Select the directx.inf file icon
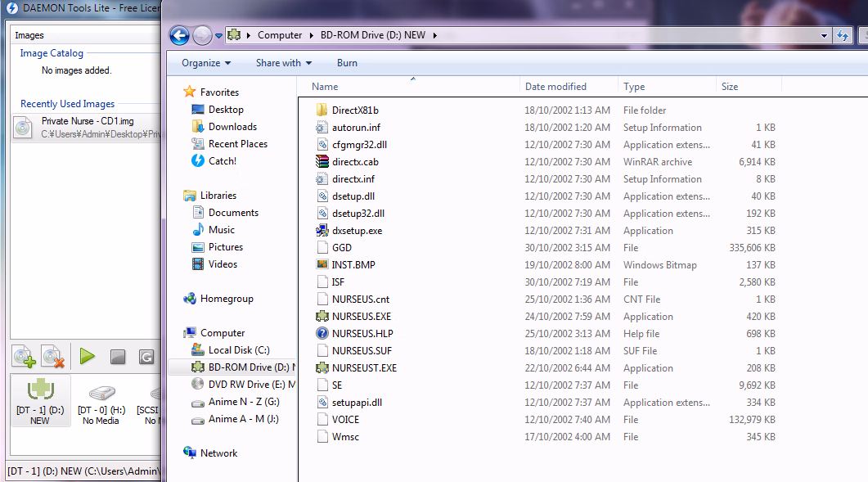This screenshot has height=482, width=868. [x=322, y=178]
